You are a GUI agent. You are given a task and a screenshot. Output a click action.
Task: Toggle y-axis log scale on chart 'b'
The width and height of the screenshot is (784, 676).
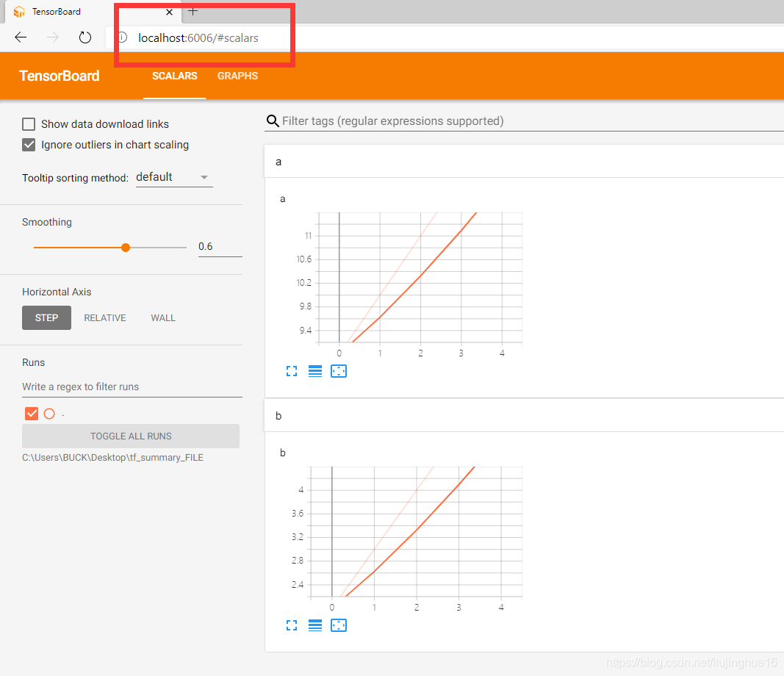pyautogui.click(x=315, y=625)
